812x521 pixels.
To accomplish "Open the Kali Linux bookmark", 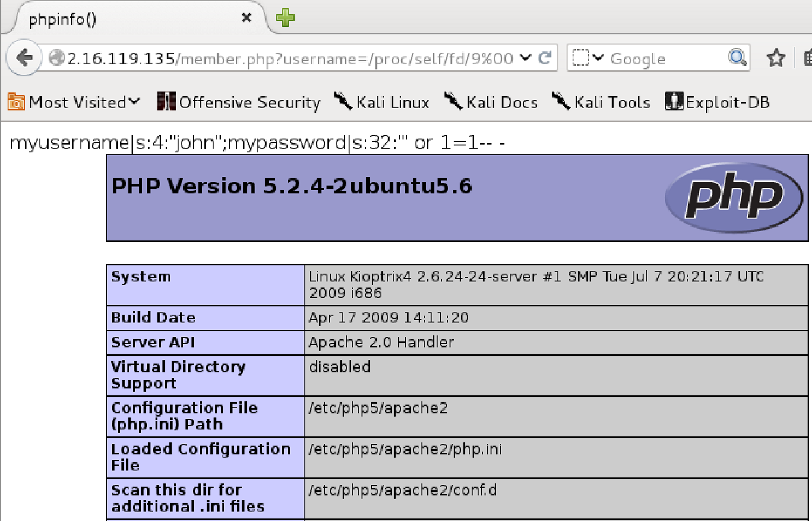I will (x=382, y=102).
